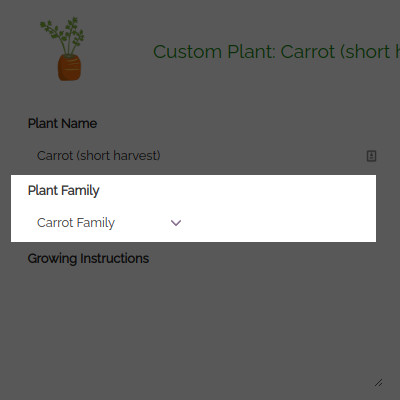Viewport: 400px width, 400px height.
Task: Click the Plant Family label
Action: 63,191
